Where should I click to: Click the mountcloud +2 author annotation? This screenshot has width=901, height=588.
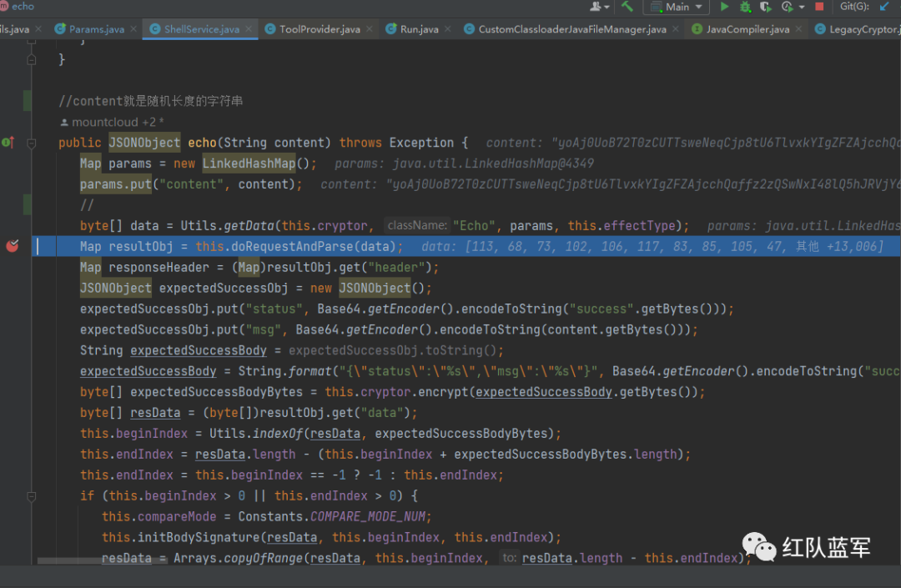[112, 122]
